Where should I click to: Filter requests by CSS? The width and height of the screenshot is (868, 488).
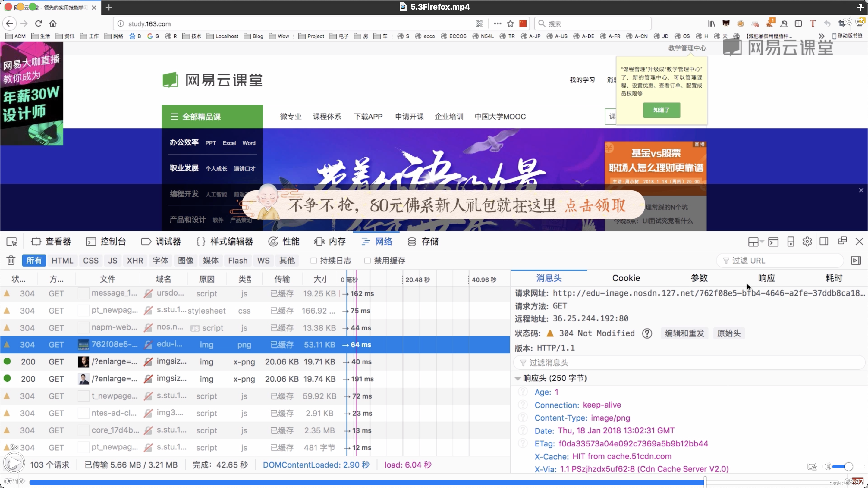click(91, 260)
